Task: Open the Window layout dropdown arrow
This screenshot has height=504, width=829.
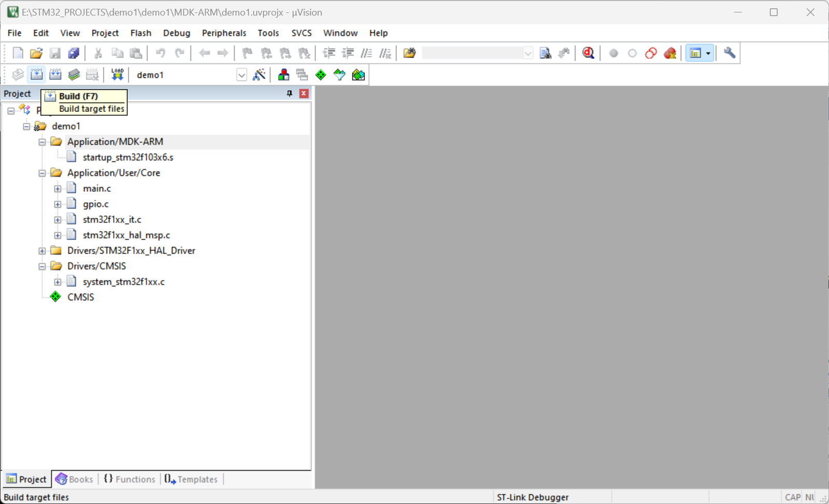Action: (708, 53)
